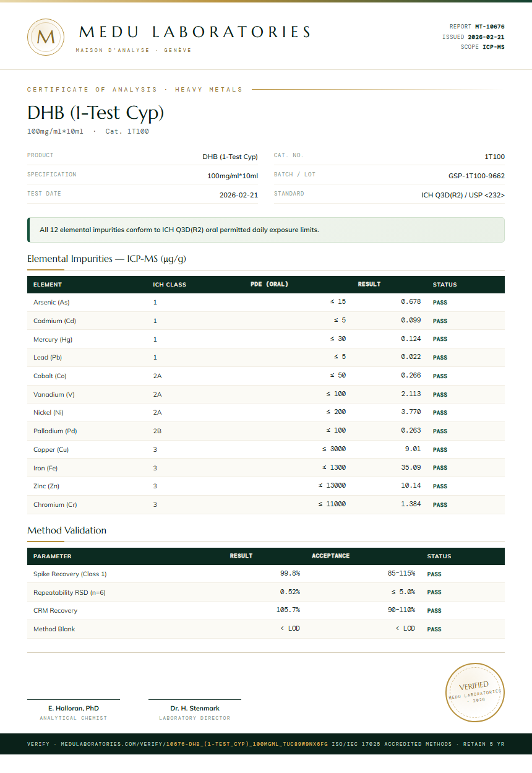
Task: Click the Lead (Pb) row label
Action: click(48, 358)
